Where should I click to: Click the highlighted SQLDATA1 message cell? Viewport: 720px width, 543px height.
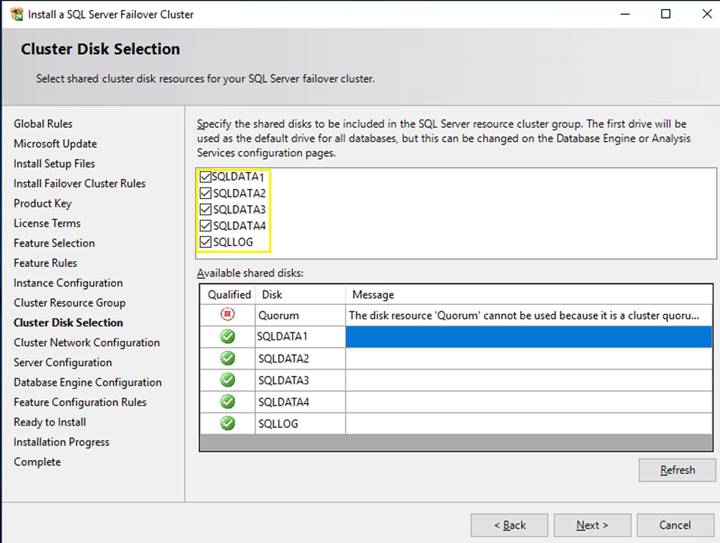point(529,337)
